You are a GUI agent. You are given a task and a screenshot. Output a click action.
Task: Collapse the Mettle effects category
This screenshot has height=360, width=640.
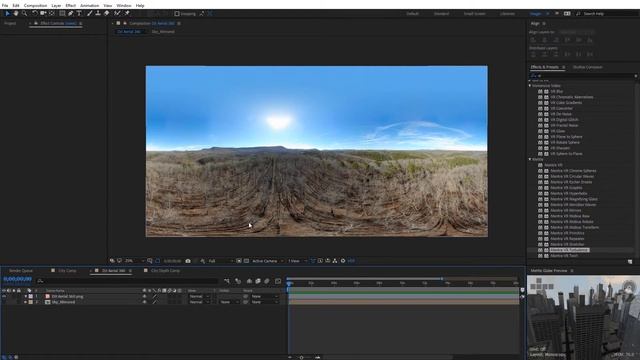click(530, 159)
